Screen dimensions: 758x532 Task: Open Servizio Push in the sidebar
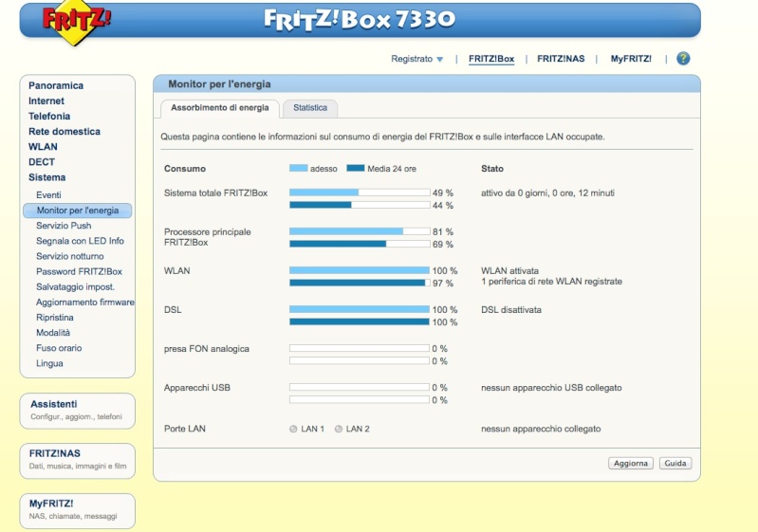[x=64, y=226]
